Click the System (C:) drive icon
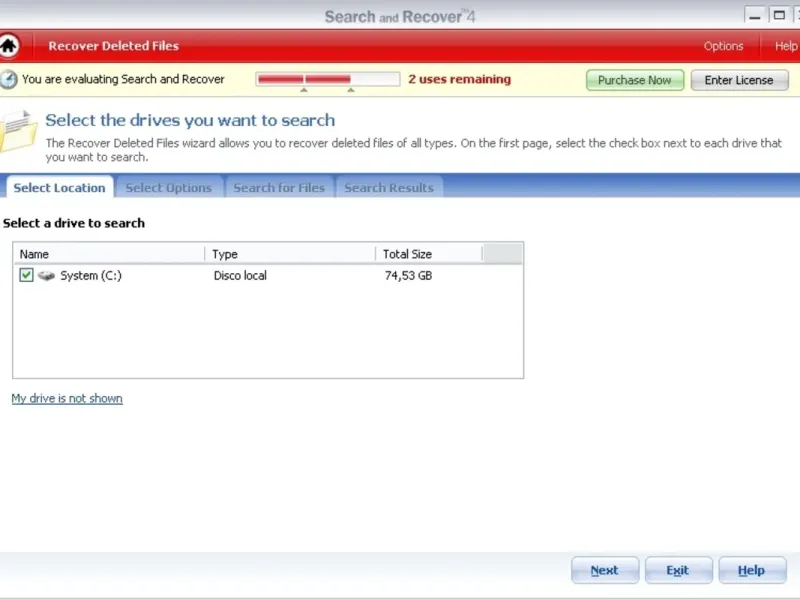Viewport: 800px width, 600px height. point(46,276)
